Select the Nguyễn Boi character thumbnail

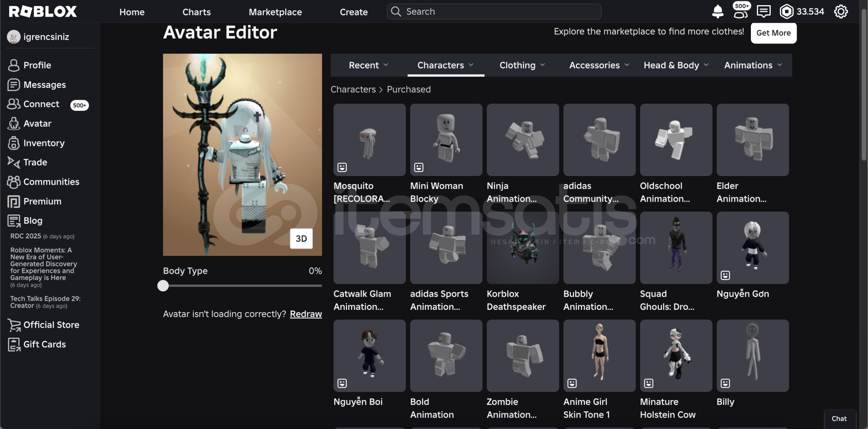coord(369,356)
